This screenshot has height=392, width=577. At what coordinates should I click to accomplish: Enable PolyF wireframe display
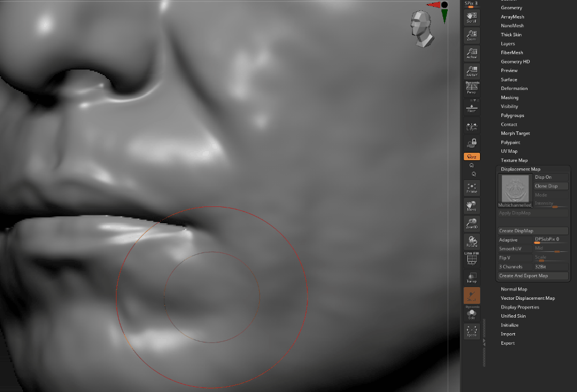pos(471,259)
